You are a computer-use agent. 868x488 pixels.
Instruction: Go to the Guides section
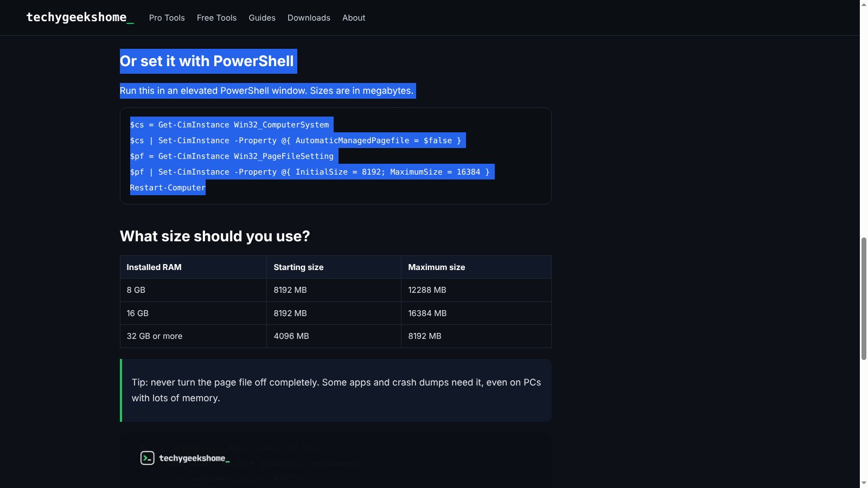[262, 18]
